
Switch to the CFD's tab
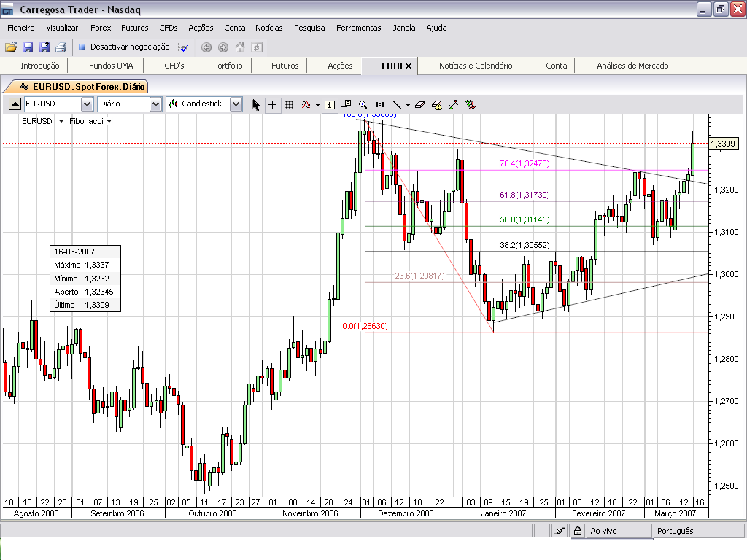[x=174, y=66]
